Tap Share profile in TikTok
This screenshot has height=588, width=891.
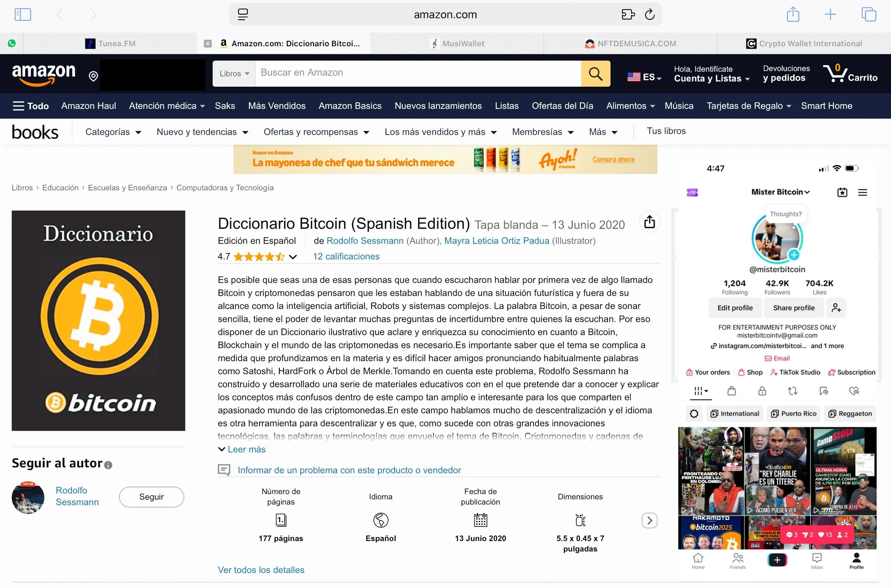(x=794, y=308)
